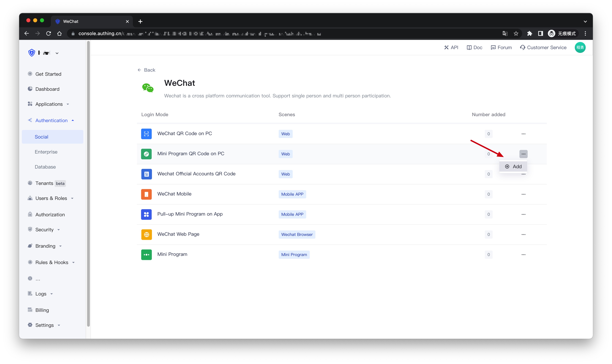Bookmark the page with the star icon
This screenshot has height=364, width=612.
(x=516, y=34)
